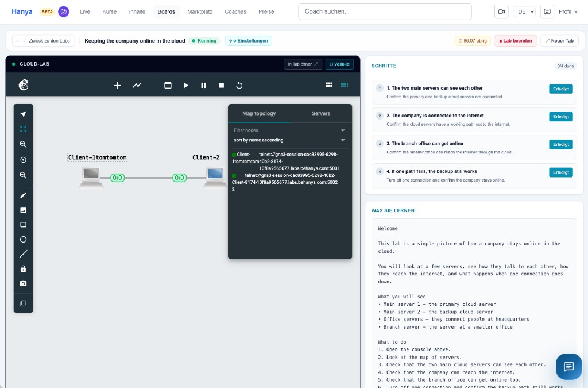
Task: Click the center view target icon
Action: pyautogui.click(x=23, y=160)
